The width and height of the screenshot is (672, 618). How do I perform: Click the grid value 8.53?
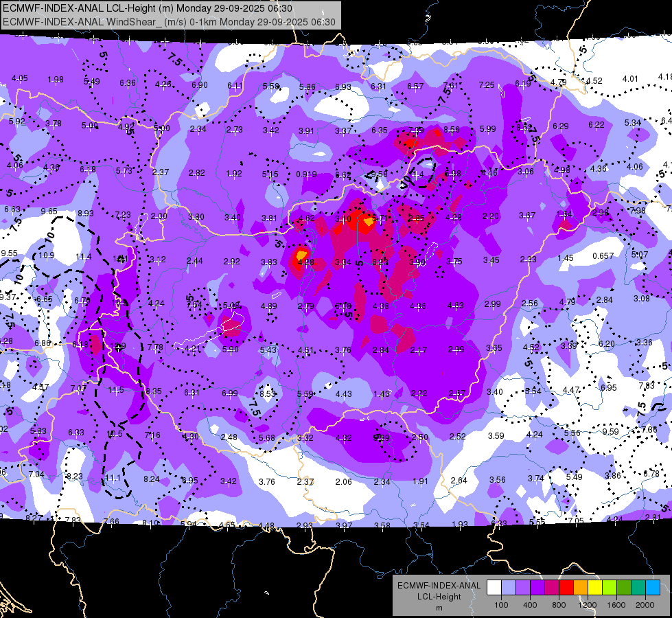(268, 393)
